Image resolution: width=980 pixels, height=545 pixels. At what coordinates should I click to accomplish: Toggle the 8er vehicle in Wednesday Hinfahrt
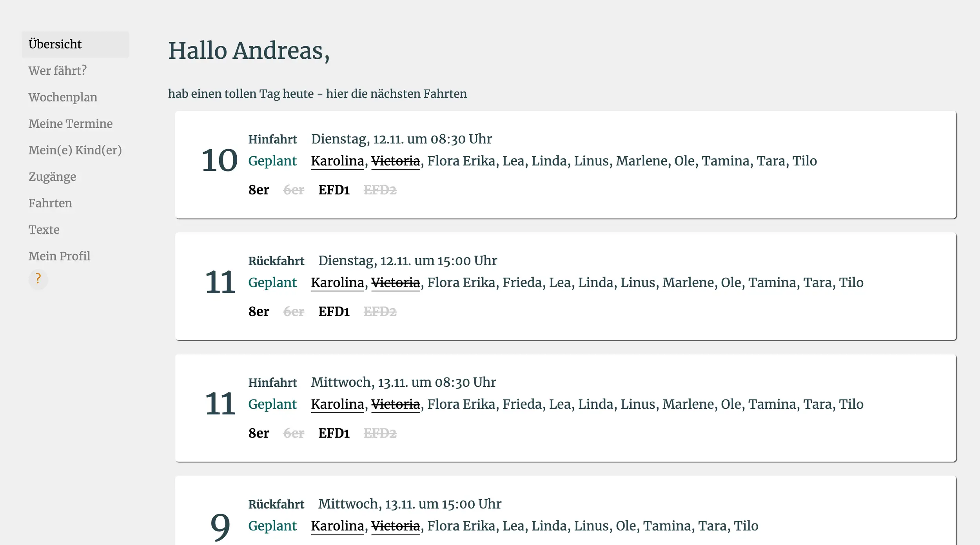(259, 433)
